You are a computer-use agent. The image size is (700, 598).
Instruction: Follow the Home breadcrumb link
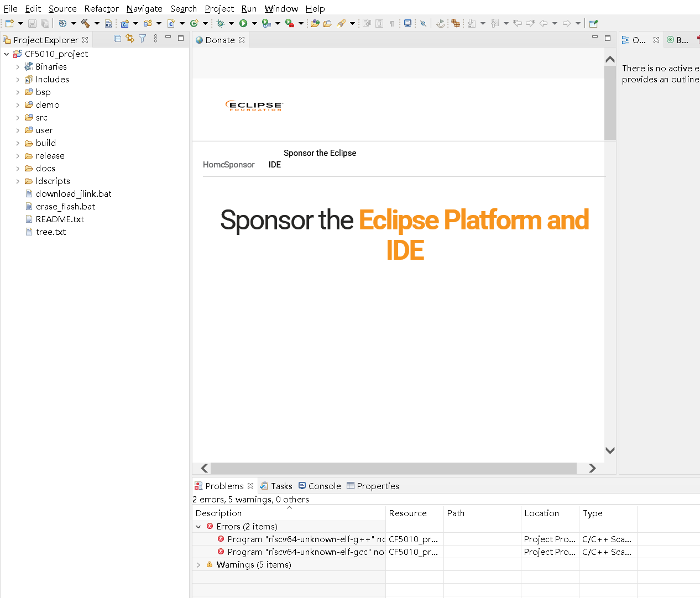[213, 165]
